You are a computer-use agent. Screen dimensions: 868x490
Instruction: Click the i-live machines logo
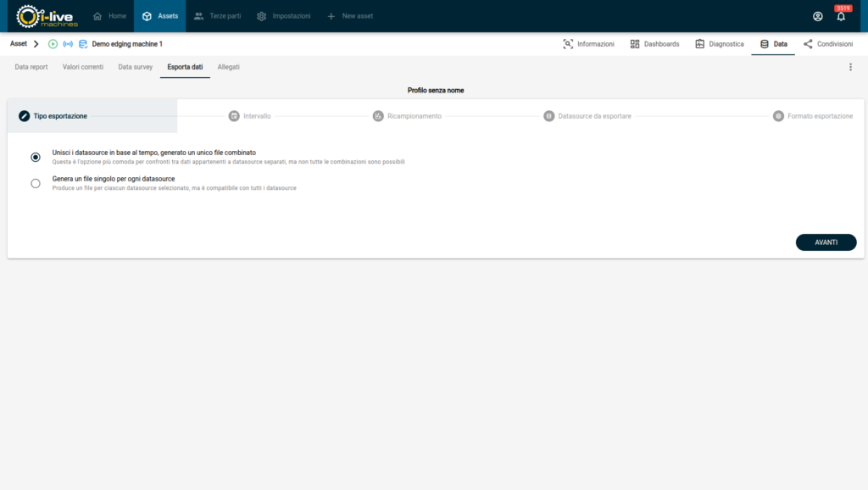[x=47, y=16]
